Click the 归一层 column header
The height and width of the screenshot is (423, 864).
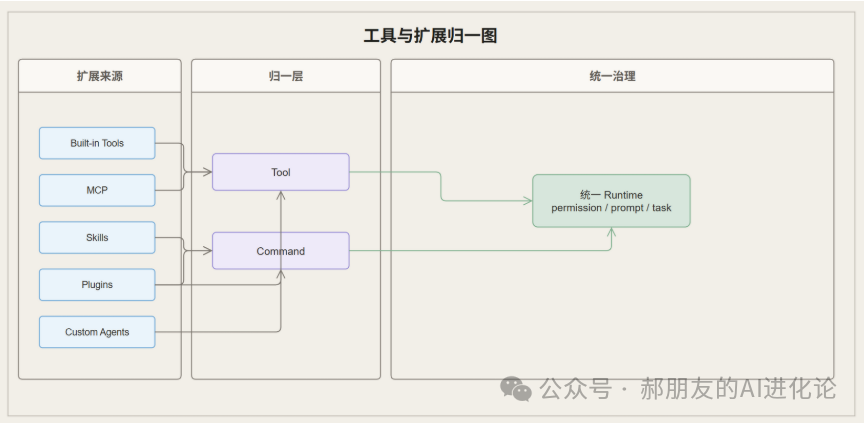(286, 76)
